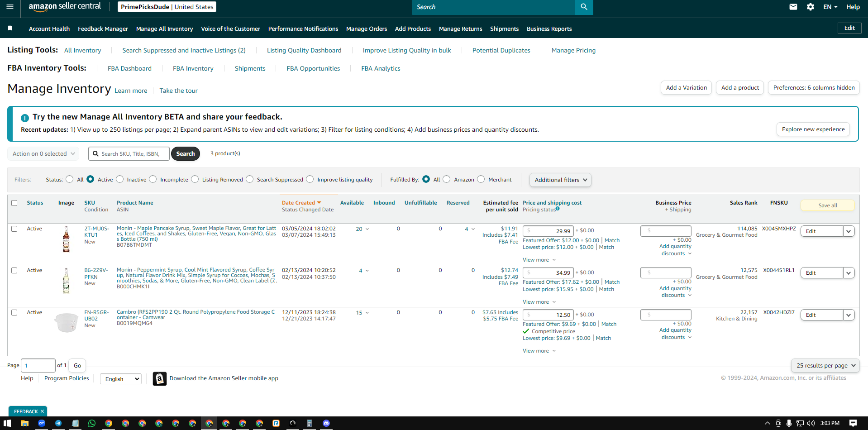Open the Manage Orders menu item
The image size is (868, 430).
367,29
